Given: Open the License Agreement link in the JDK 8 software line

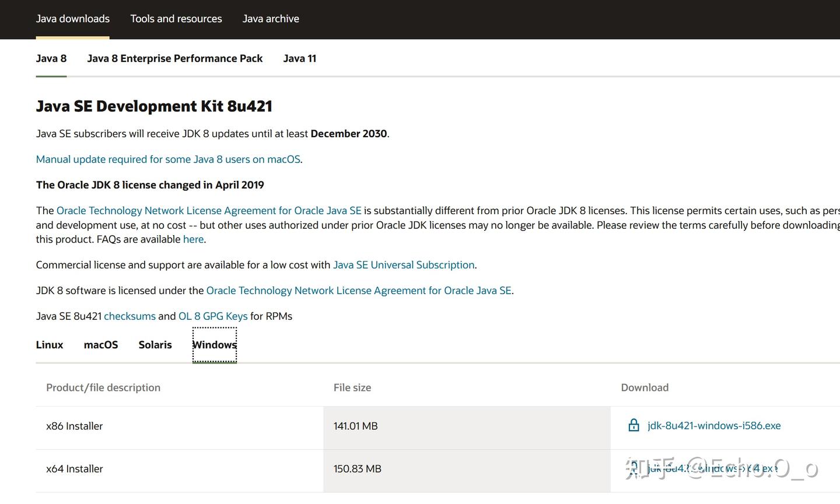Looking at the screenshot, I should (x=359, y=290).
